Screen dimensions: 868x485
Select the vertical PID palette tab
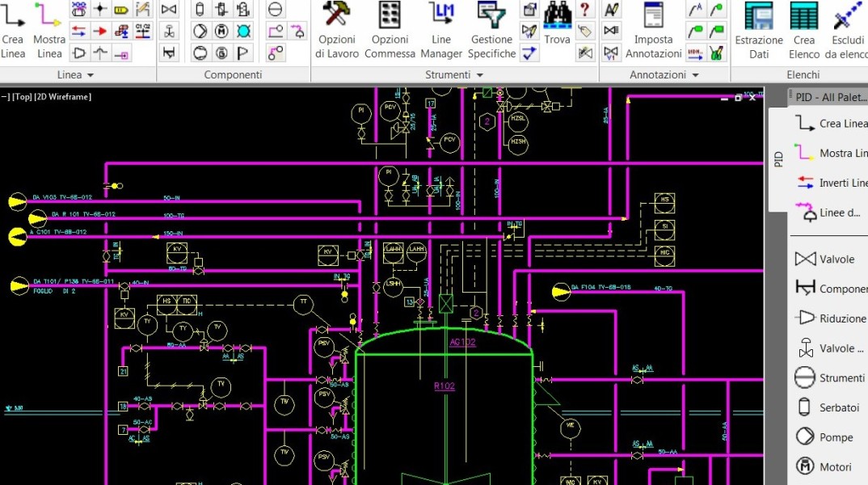[778, 158]
